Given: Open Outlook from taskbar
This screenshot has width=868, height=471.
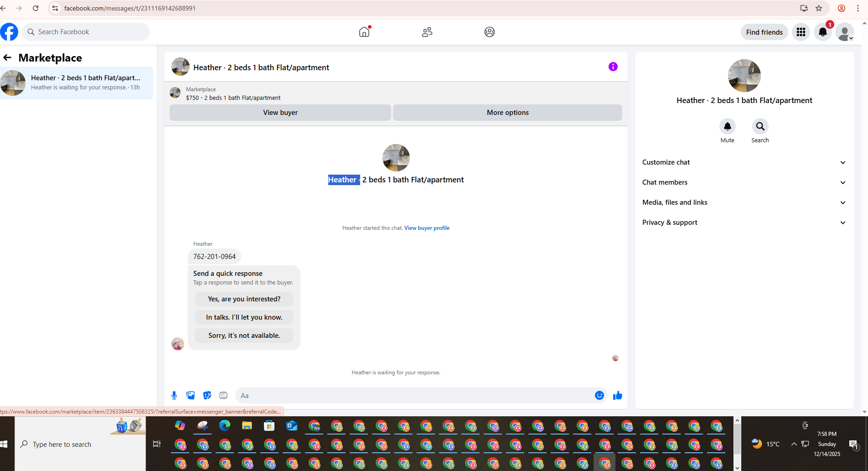Looking at the screenshot, I should (x=292, y=426).
